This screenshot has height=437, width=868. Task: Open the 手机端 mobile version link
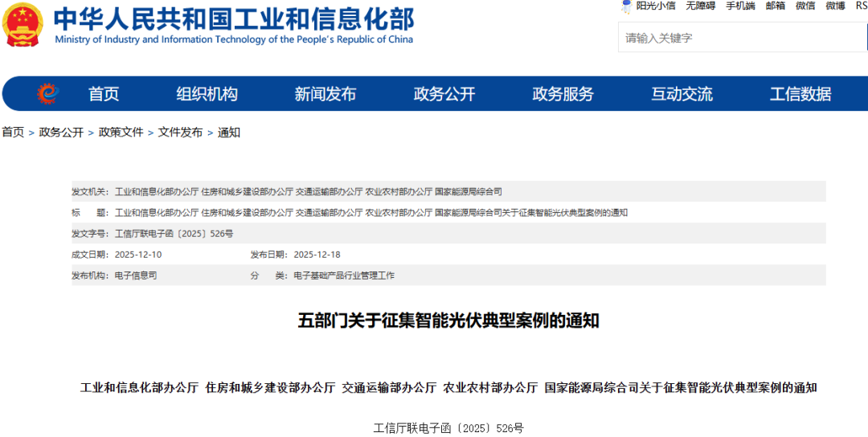740,6
